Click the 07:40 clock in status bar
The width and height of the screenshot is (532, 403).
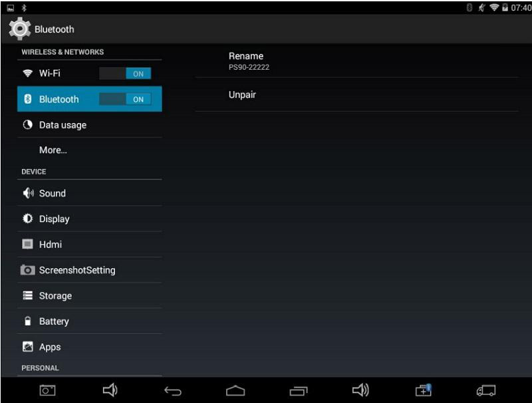(x=521, y=7)
